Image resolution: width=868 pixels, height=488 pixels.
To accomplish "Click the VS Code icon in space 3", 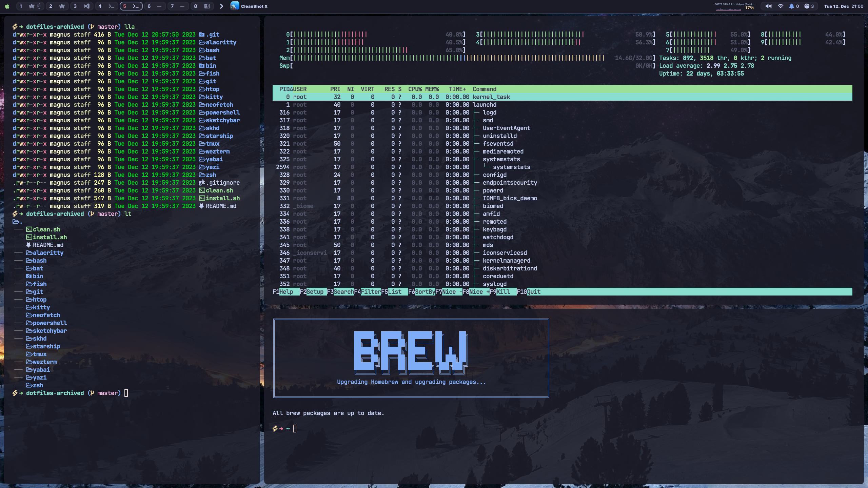I will pyautogui.click(x=87, y=6).
